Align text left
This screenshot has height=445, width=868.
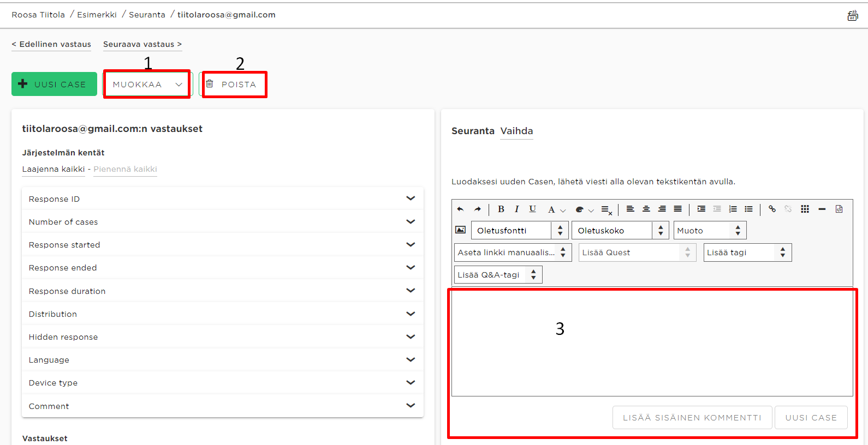coord(630,209)
